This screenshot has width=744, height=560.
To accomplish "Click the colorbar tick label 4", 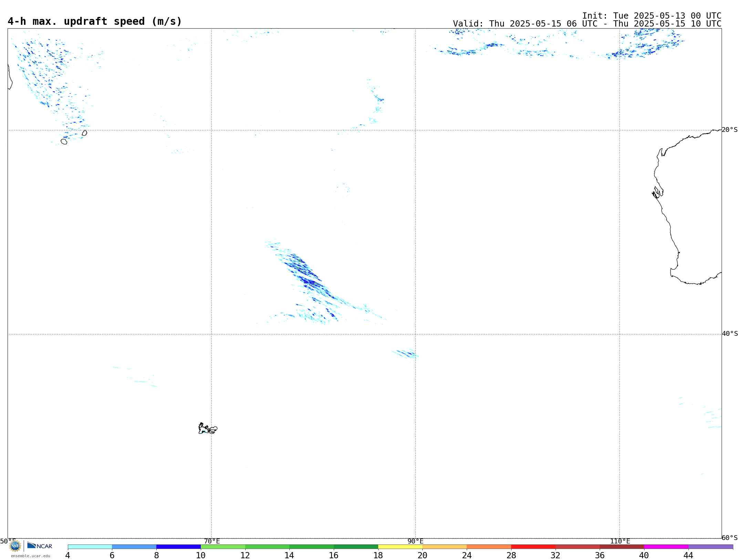I will [68, 556].
